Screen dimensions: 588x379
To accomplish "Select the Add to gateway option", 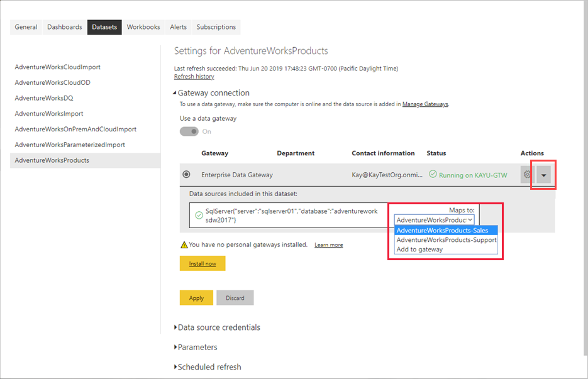I will coord(419,250).
